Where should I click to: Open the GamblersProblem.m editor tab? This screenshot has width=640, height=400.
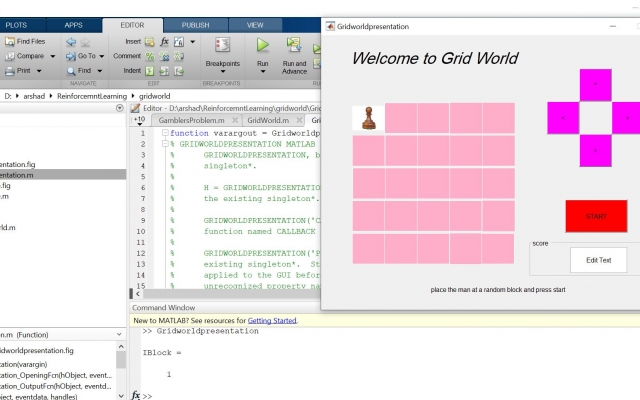(191, 120)
